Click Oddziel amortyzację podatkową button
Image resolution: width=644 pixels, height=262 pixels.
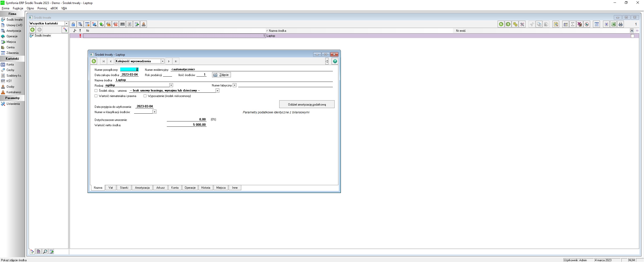click(x=307, y=104)
